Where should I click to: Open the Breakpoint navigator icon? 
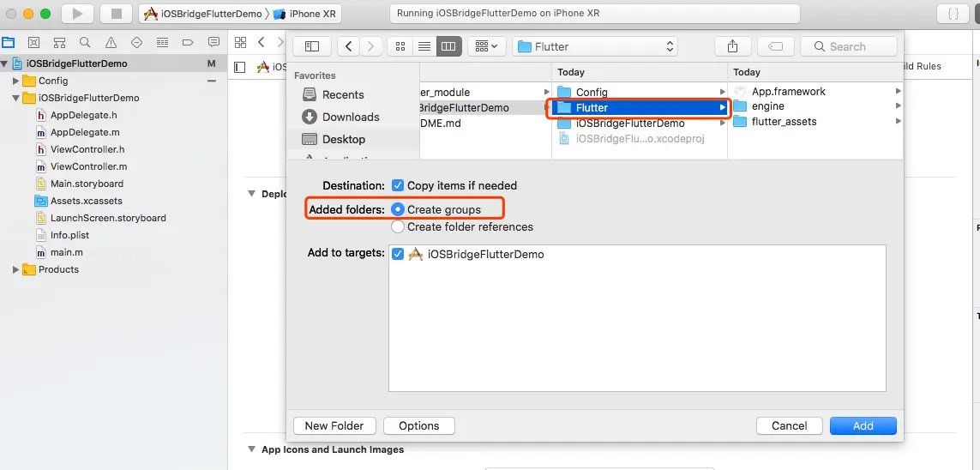(x=188, y=43)
